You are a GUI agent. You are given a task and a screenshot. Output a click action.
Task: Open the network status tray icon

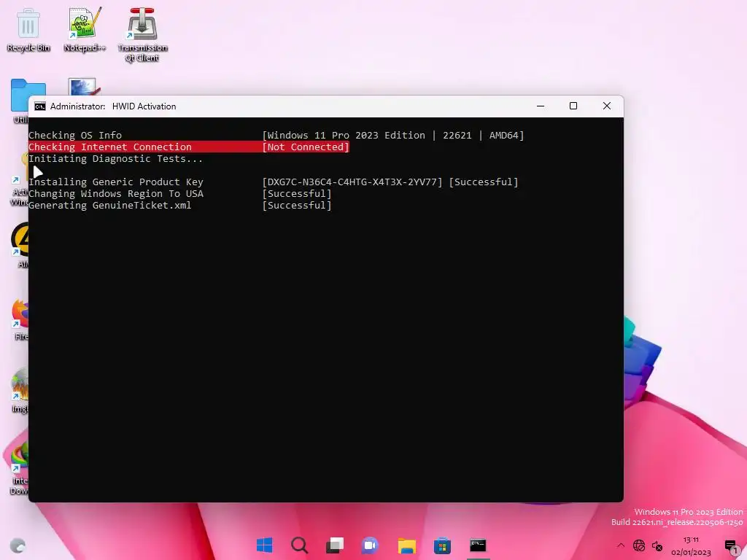coord(639,545)
